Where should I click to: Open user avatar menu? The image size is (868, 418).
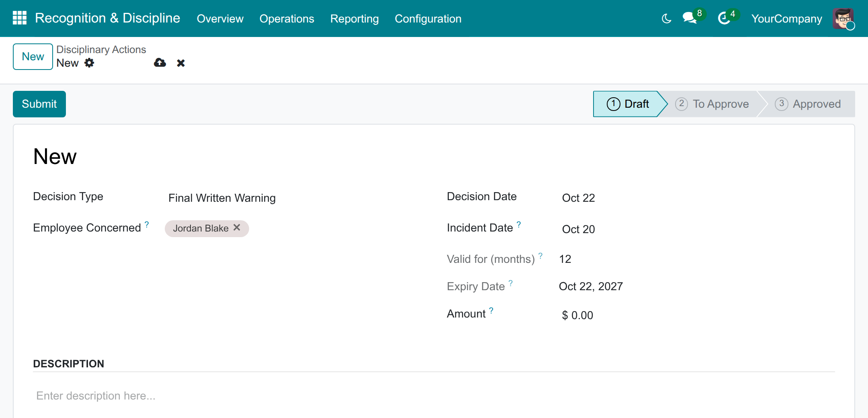[x=843, y=18]
